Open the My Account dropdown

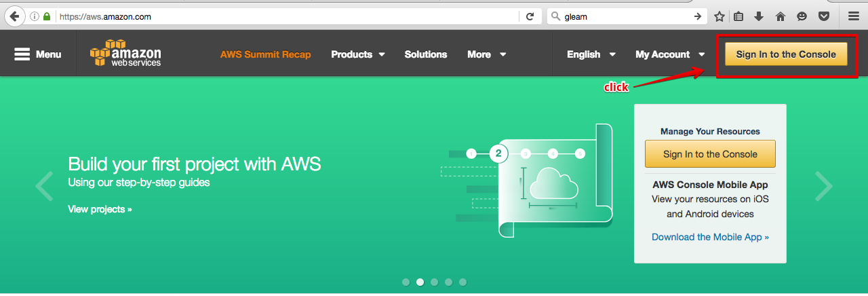pyautogui.click(x=670, y=54)
